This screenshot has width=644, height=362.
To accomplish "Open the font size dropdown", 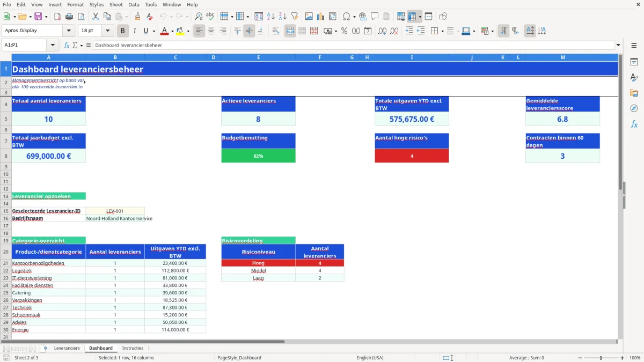I will (x=107, y=31).
